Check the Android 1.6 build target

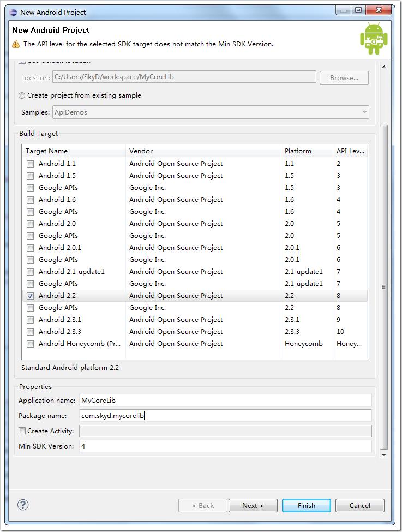[x=31, y=200]
